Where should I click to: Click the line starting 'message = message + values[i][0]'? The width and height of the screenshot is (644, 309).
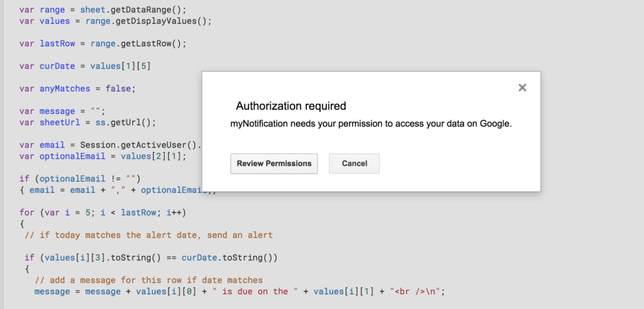coord(240,292)
